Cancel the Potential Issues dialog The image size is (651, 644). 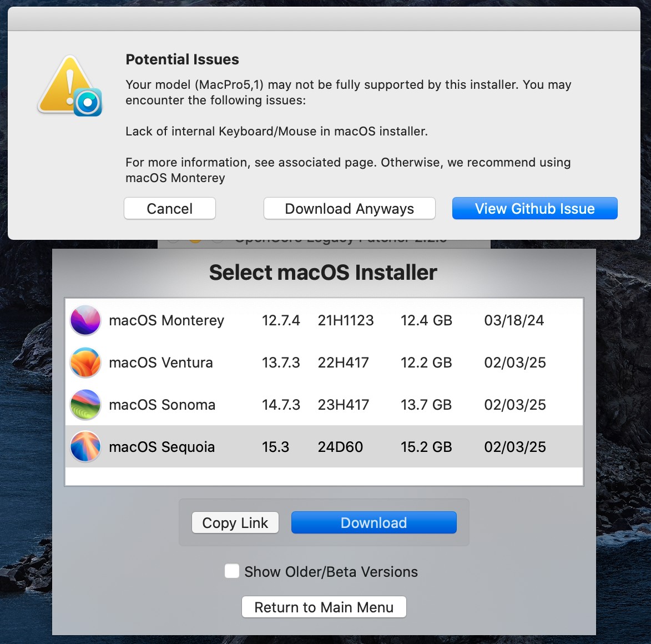169,208
